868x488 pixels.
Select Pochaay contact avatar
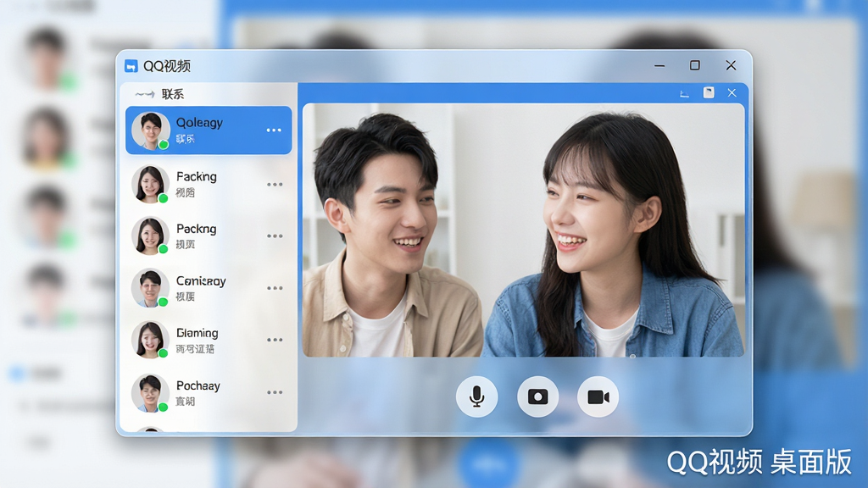[151, 392]
